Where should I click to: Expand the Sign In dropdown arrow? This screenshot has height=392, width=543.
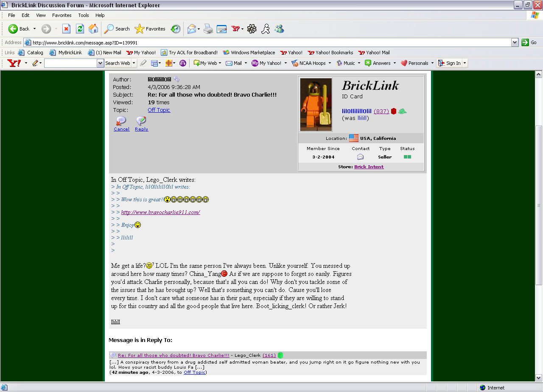point(465,63)
